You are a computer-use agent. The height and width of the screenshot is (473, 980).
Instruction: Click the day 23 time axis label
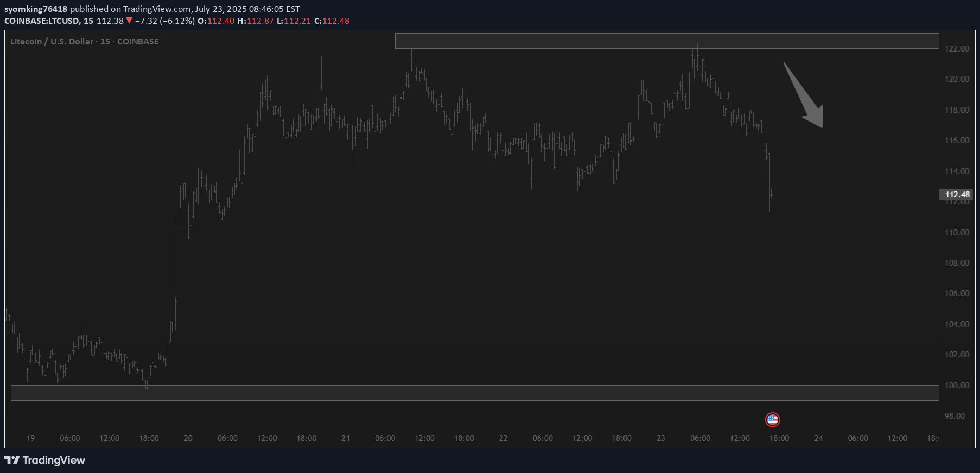coord(660,438)
